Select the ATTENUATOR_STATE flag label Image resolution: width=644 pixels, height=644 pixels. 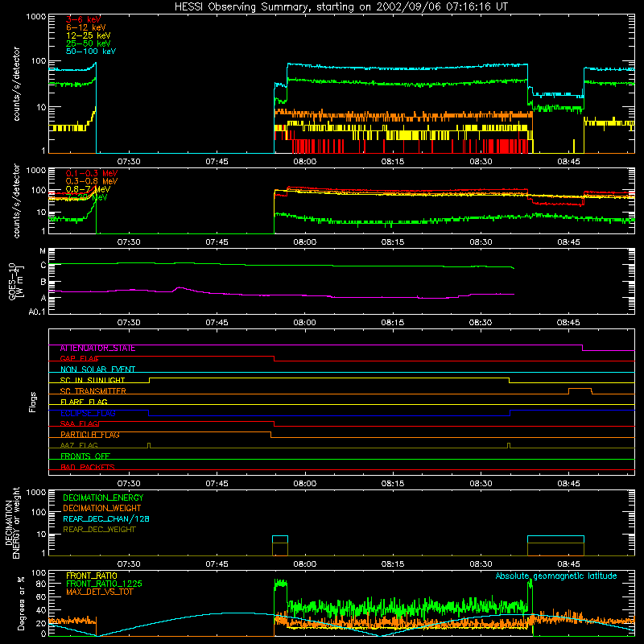[x=97, y=349]
